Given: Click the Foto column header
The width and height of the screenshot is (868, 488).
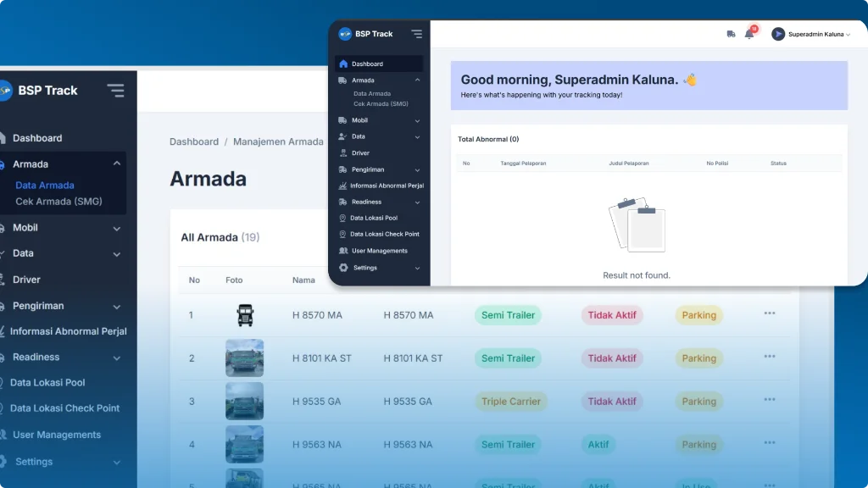Looking at the screenshot, I should 234,280.
